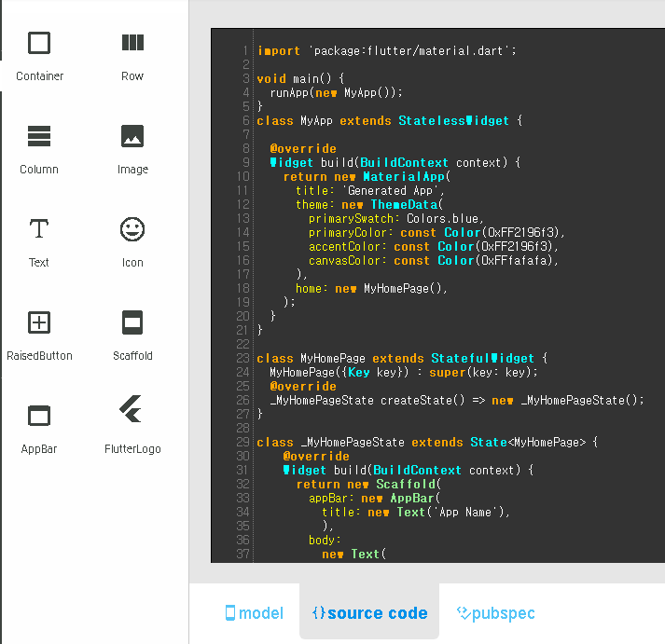Select the Row widget icon
Image resolution: width=665 pixels, height=644 pixels.
coord(132,43)
